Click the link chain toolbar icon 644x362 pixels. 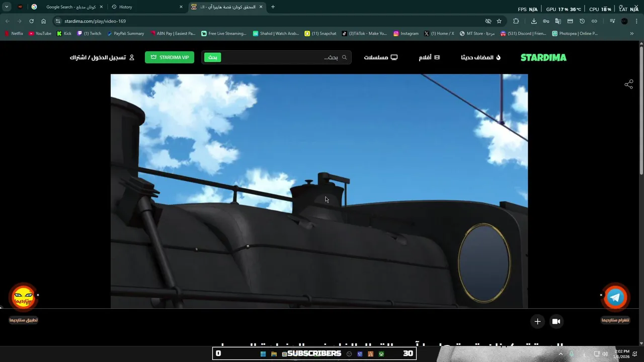[x=594, y=21]
